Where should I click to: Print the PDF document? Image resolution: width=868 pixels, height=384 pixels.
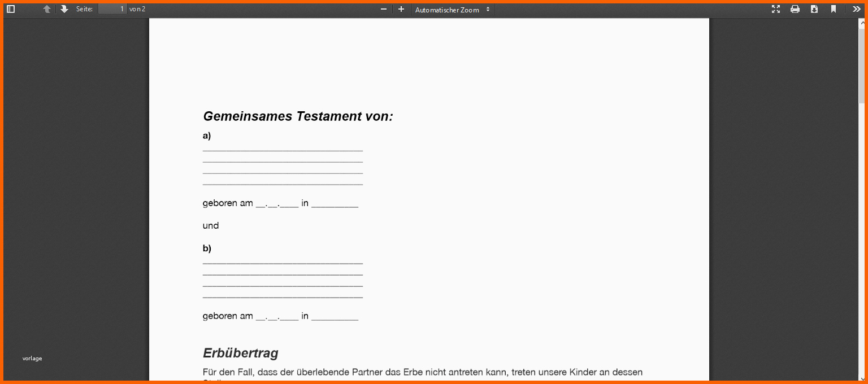click(795, 9)
